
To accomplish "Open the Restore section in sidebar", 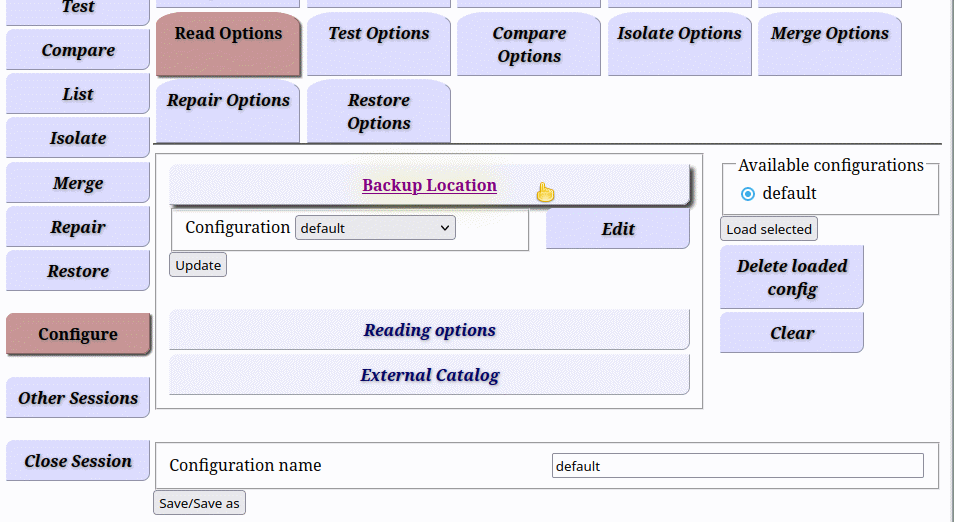I will [78, 271].
